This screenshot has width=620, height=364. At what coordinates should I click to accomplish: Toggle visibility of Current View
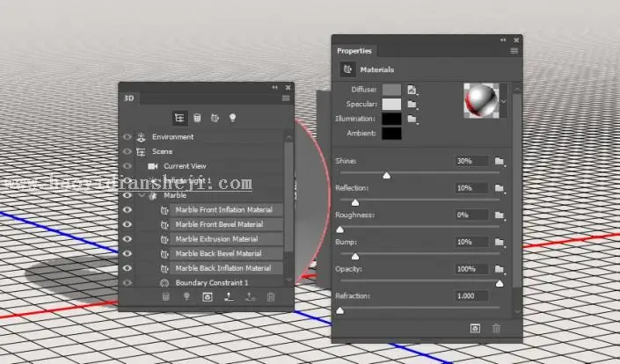pos(127,166)
